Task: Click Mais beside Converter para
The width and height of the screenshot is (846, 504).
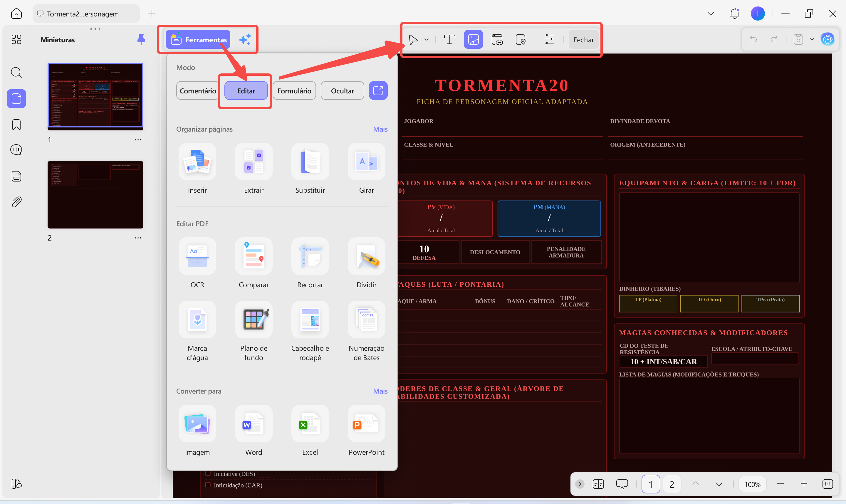Action: 380,391
